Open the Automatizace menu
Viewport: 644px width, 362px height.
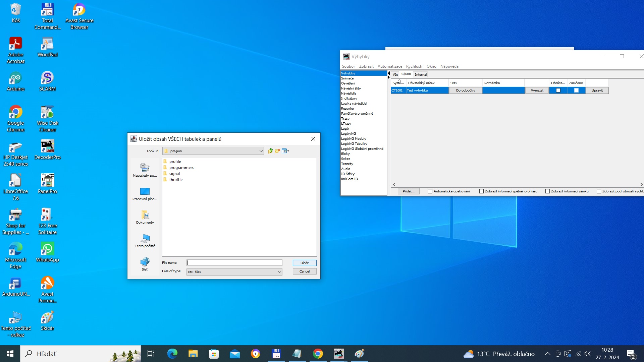389,66
